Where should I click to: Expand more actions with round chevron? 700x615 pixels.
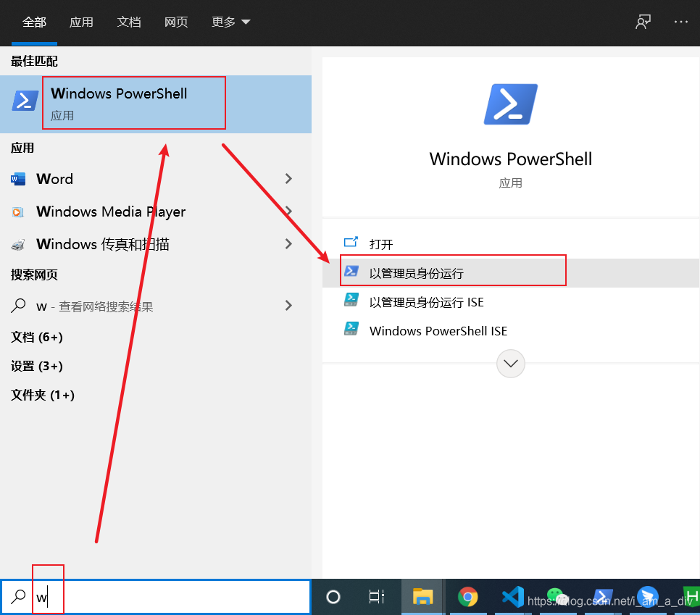pos(511,364)
